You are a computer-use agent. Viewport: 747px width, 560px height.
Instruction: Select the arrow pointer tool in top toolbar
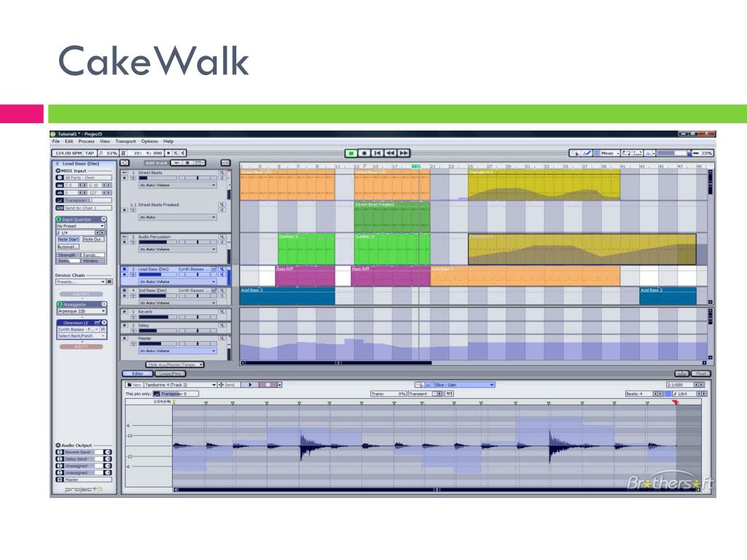(x=576, y=153)
